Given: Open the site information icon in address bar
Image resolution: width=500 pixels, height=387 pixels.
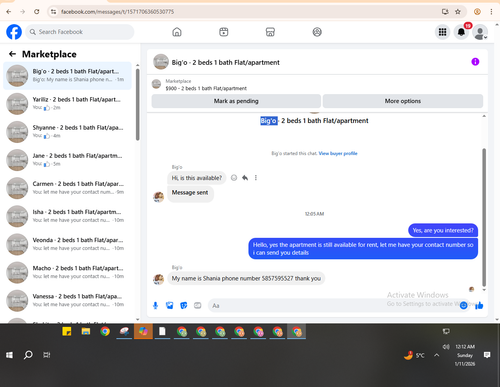Looking at the screenshot, I should [x=53, y=12].
